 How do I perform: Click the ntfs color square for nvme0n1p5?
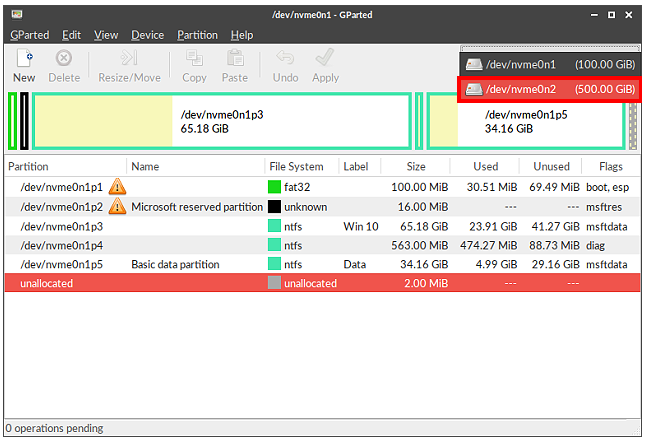click(274, 264)
